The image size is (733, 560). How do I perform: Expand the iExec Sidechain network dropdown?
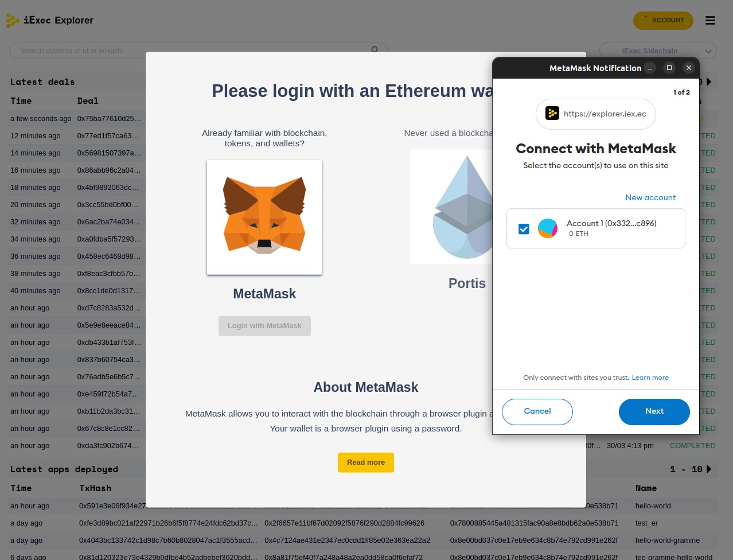(658, 50)
